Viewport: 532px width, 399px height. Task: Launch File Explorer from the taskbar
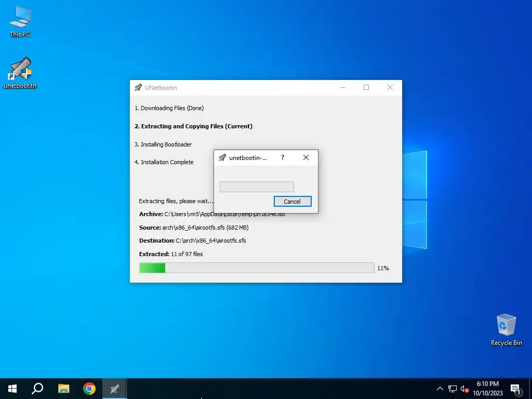(x=63, y=389)
